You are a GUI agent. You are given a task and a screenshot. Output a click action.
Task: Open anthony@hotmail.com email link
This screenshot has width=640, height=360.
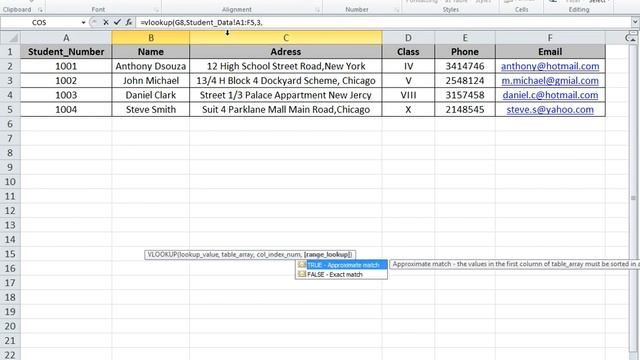coord(550,66)
